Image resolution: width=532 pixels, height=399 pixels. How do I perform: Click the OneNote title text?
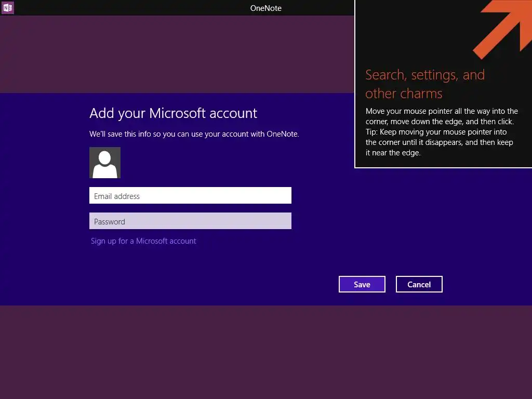pos(265,8)
